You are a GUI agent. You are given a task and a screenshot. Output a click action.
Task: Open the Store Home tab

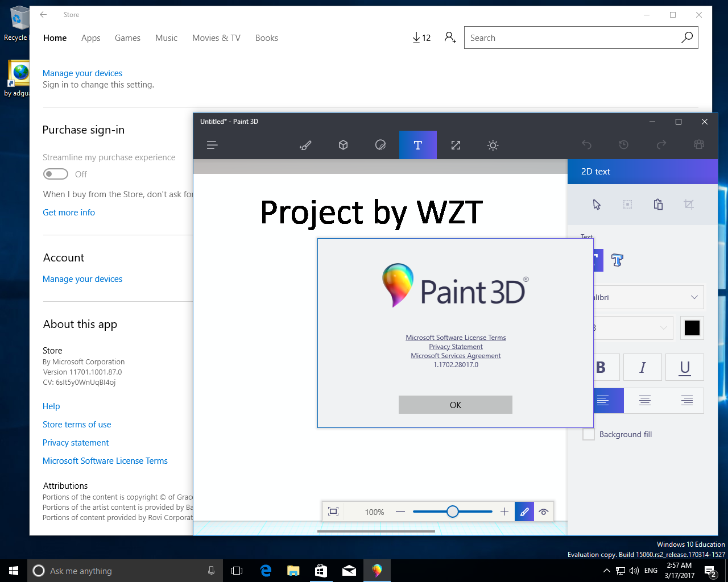pyautogui.click(x=55, y=38)
